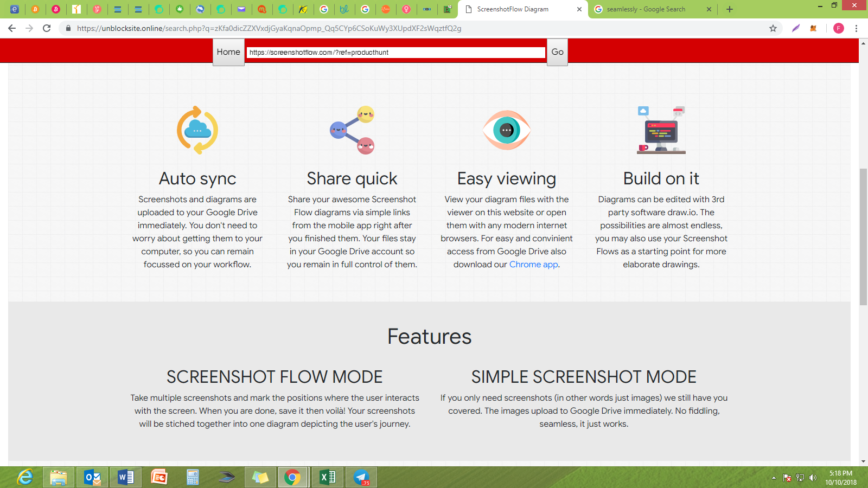Open the 'F' profile avatar menu
Viewport: 868px width, 488px height.
pos(839,28)
